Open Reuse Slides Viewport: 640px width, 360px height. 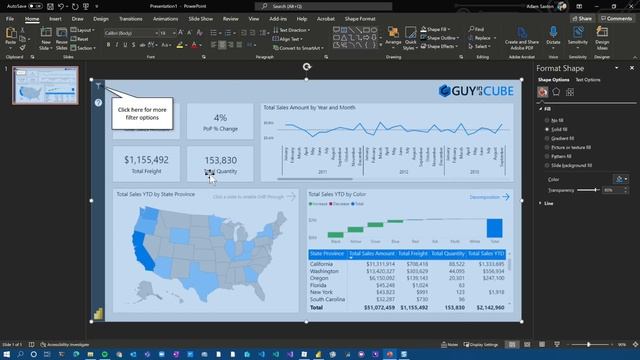tap(62, 38)
